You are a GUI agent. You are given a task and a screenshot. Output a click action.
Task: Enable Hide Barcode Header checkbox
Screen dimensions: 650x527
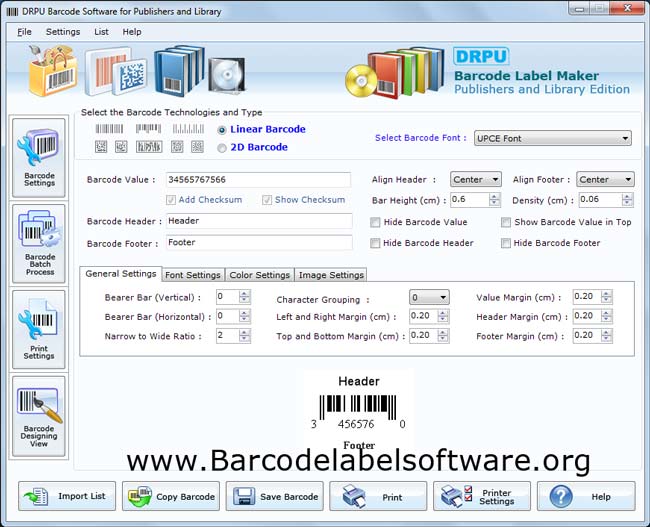pos(375,243)
